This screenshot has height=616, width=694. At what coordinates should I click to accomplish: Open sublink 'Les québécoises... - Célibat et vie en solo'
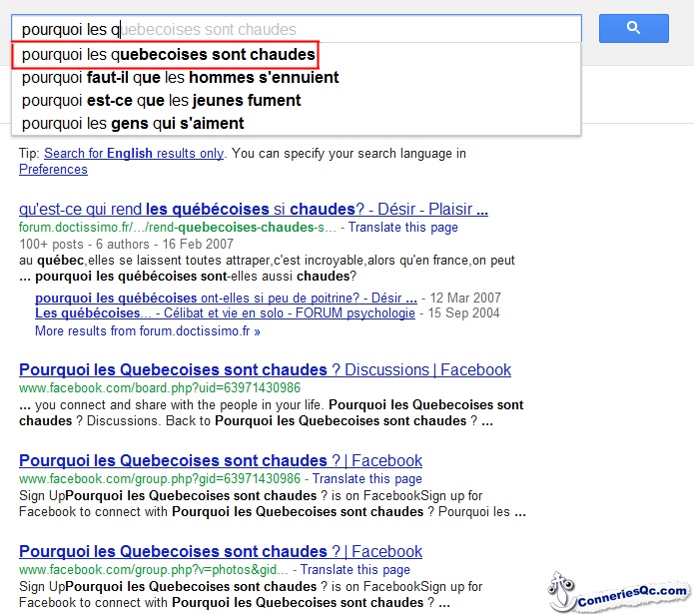pos(225,312)
